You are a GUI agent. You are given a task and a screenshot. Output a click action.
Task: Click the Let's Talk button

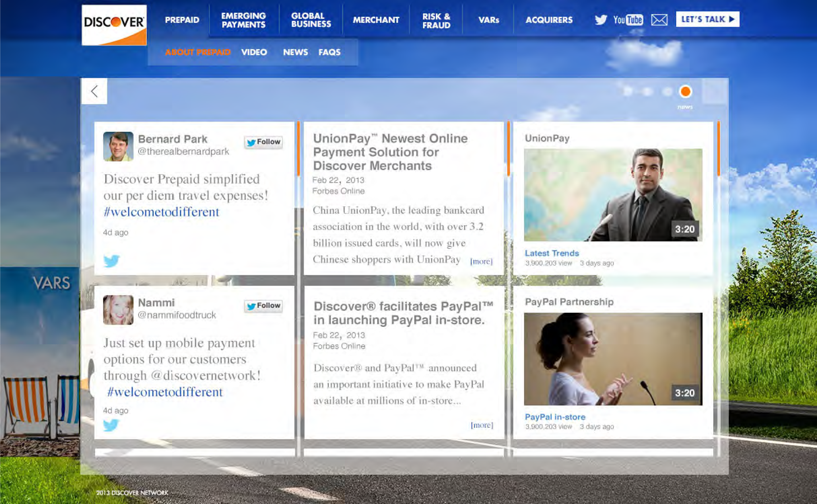click(x=707, y=19)
